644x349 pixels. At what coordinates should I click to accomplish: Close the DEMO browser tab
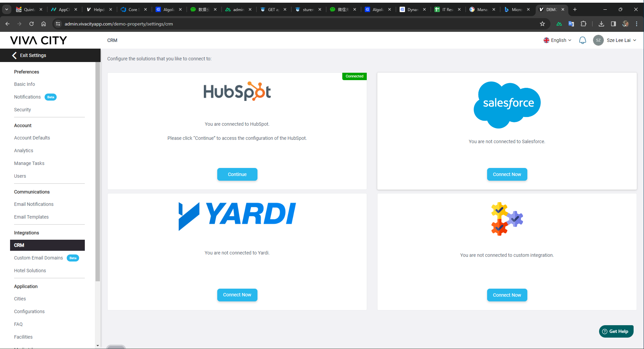point(563,9)
